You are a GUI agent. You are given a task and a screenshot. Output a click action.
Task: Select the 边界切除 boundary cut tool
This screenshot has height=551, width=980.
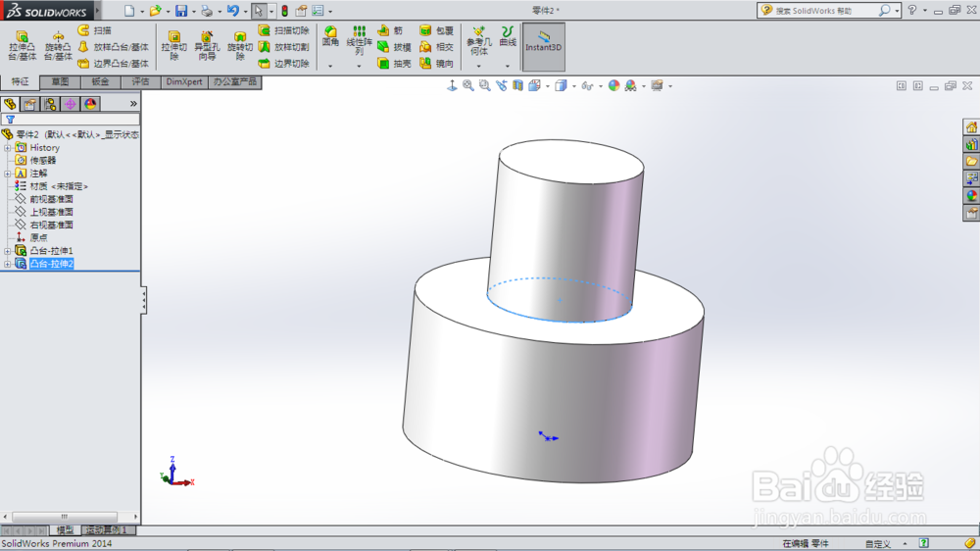tap(284, 63)
